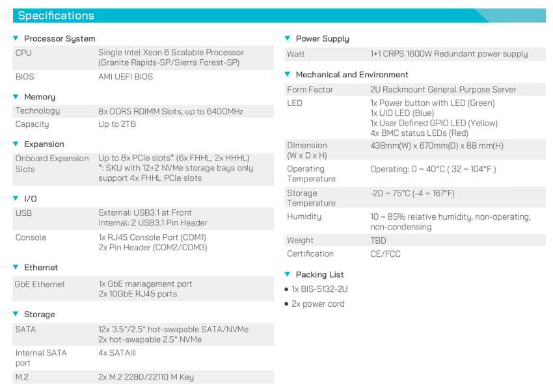Screen dimensions: 553x392
Task: Click the CPU row label
Action: (23, 53)
